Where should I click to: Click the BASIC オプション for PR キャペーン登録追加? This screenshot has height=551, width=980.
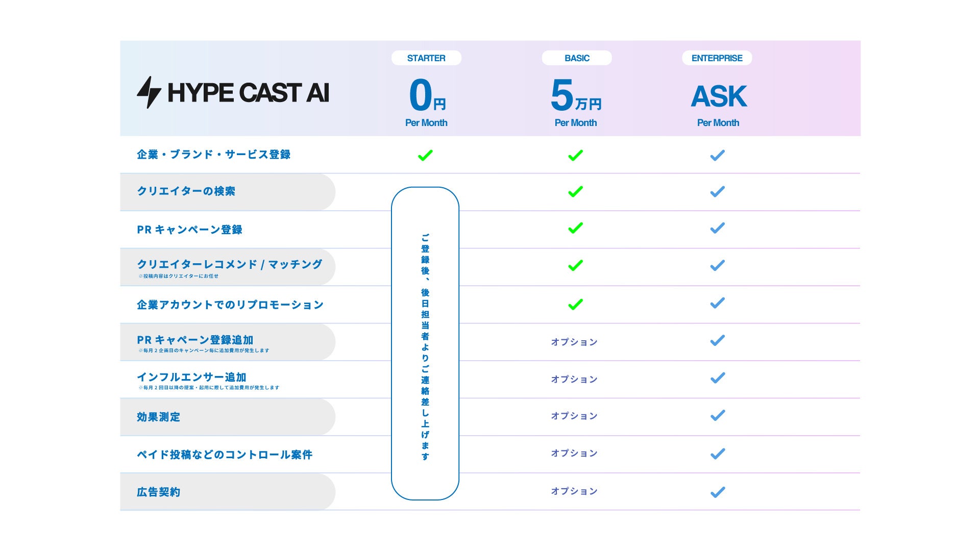574,342
